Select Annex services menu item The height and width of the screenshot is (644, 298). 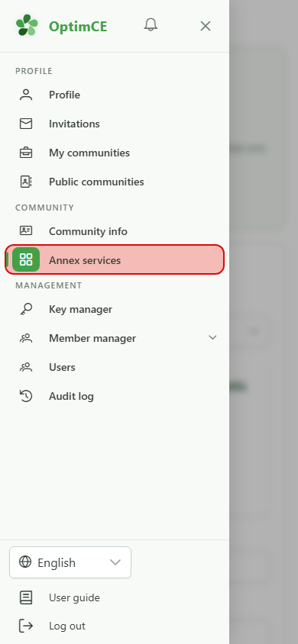point(115,259)
